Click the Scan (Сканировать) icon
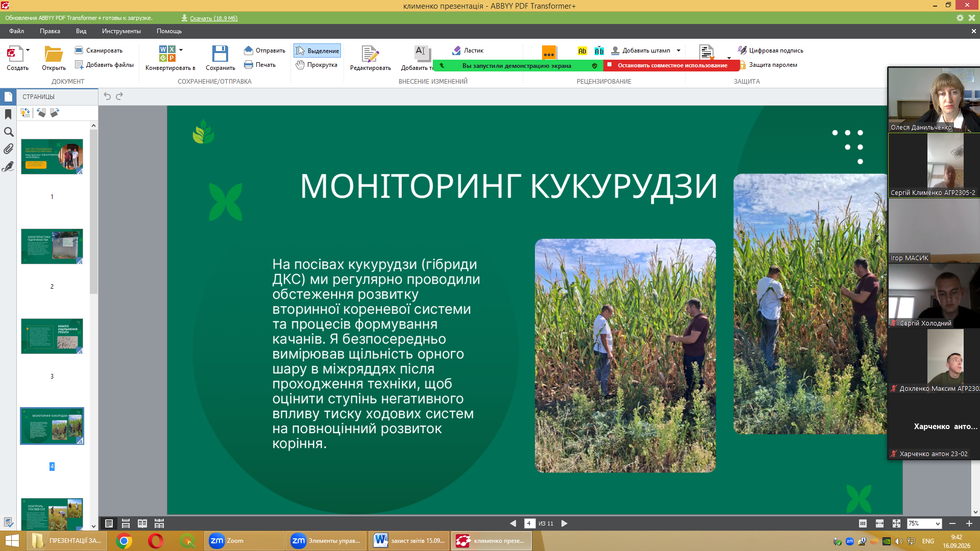The height and width of the screenshot is (551, 980). coord(79,50)
